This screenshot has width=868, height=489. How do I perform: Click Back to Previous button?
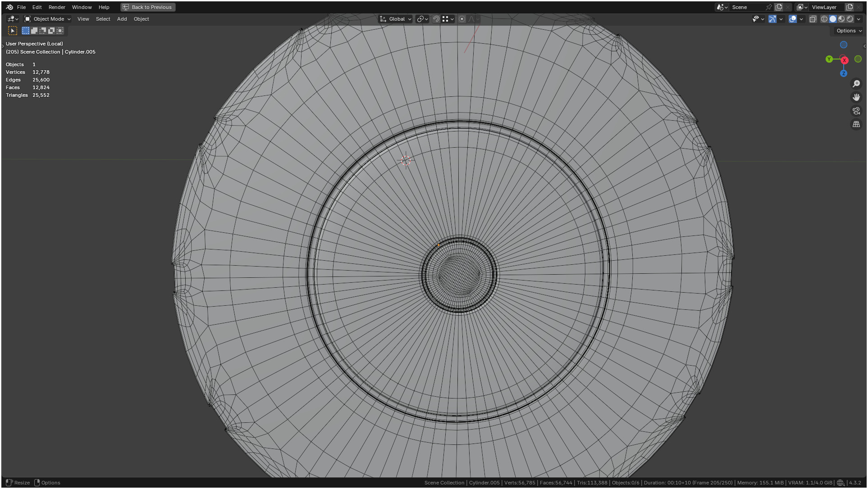[x=148, y=7]
